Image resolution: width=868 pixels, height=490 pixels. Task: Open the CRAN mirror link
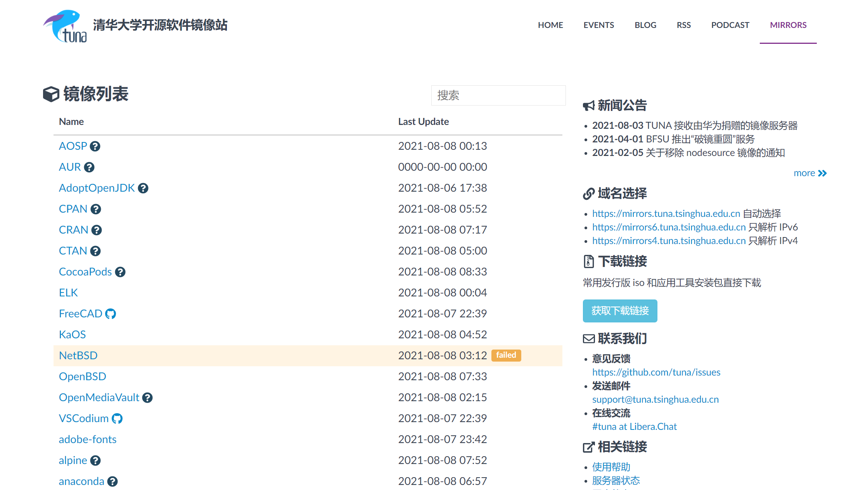(74, 230)
